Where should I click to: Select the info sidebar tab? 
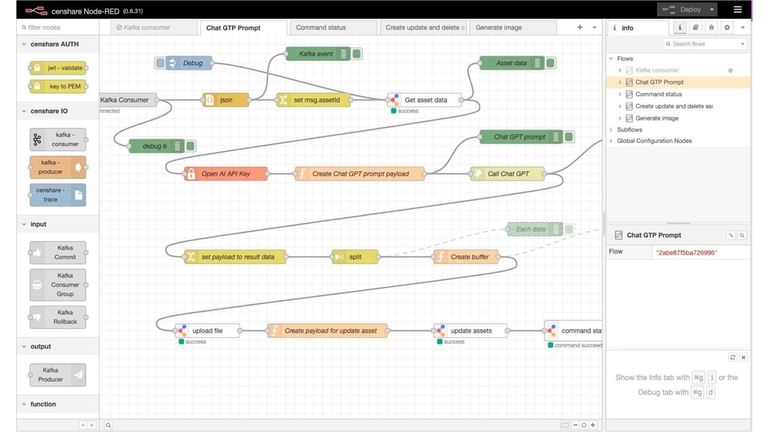click(637, 28)
